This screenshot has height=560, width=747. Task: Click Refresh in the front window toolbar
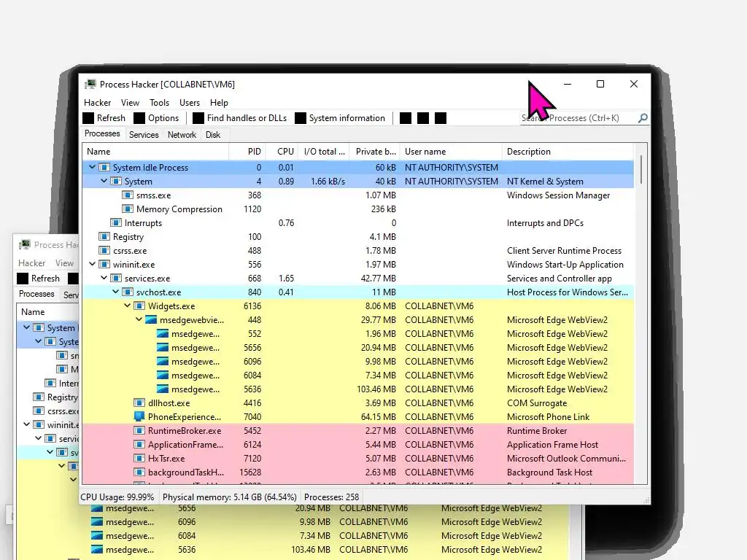coord(104,118)
